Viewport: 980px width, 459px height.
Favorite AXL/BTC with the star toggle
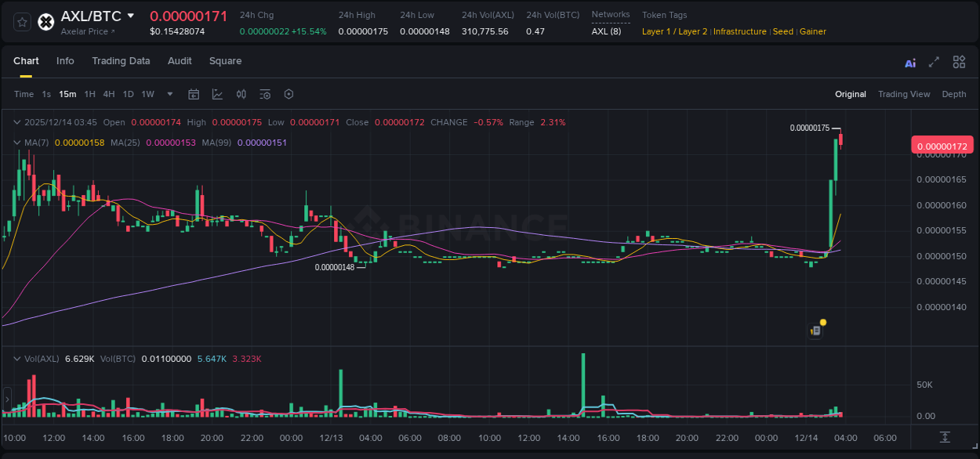[x=22, y=21]
